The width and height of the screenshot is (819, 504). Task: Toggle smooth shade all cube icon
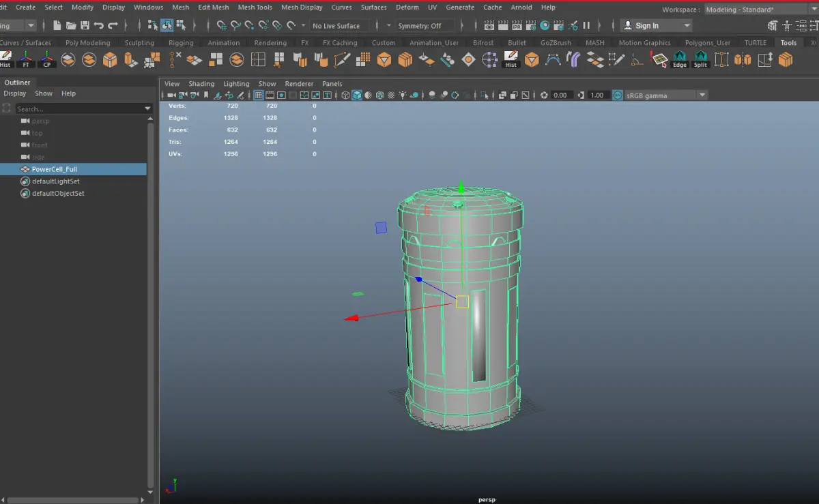(x=357, y=95)
